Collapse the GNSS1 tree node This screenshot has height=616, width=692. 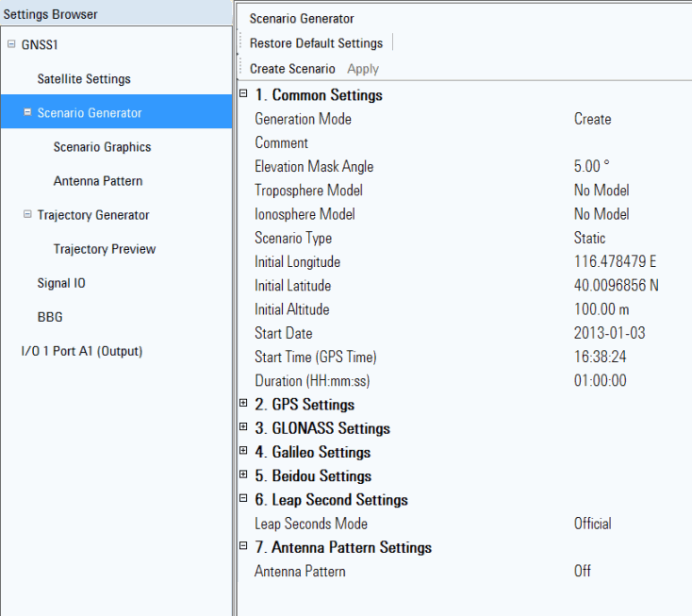point(10,44)
